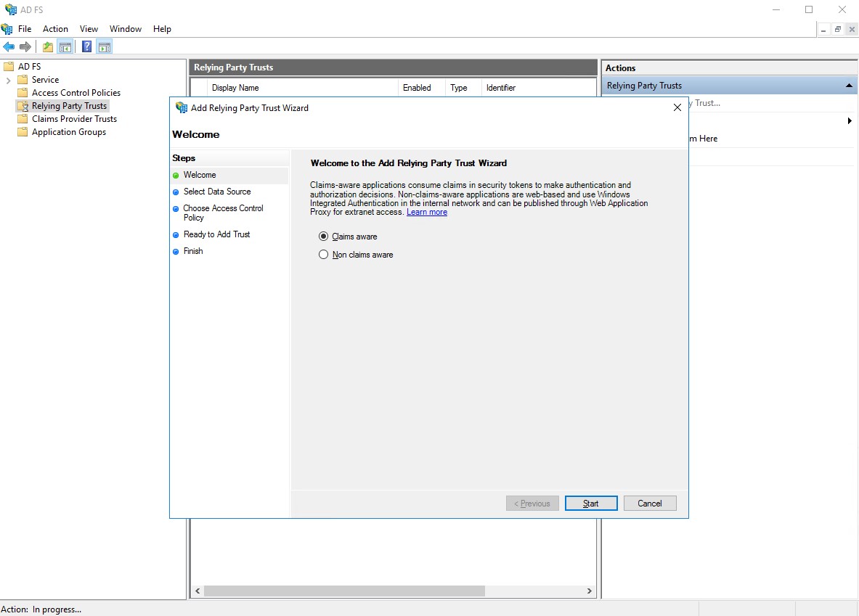Click the Application Groups folder icon

click(23, 132)
